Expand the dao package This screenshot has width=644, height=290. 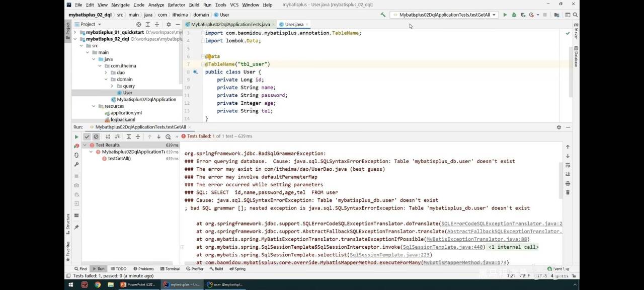[x=106, y=72]
